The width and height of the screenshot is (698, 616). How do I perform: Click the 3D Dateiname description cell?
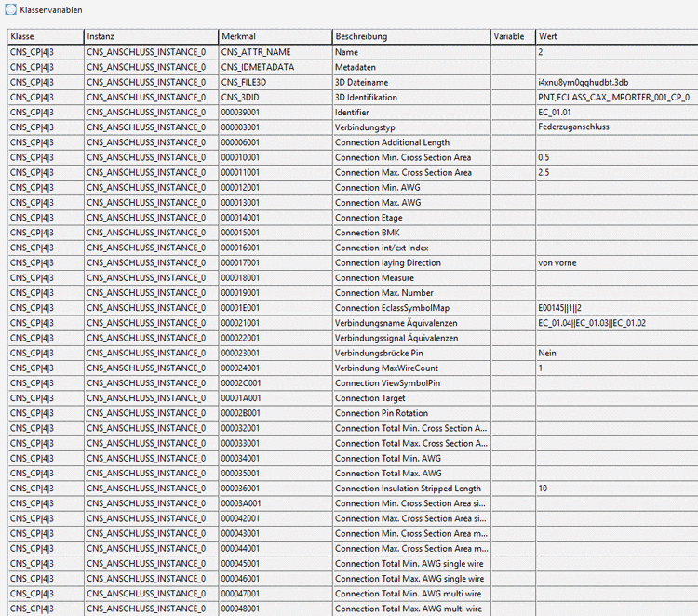pyautogui.click(x=411, y=82)
